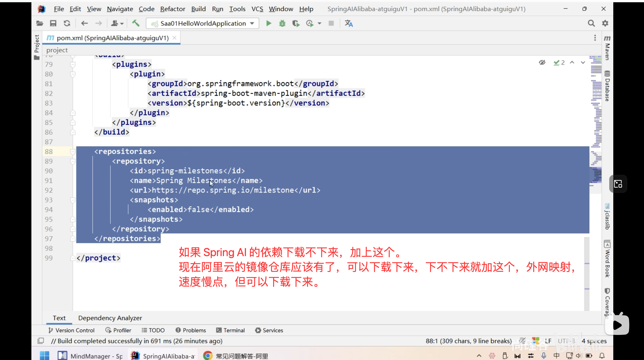Click the Synchronize refresh icon
The width and height of the screenshot is (644, 360).
pyautogui.click(x=67, y=24)
